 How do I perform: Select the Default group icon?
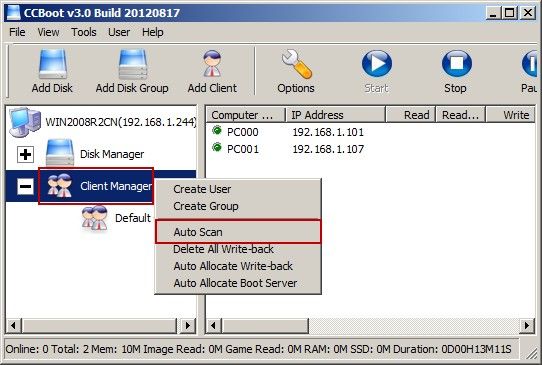[95, 218]
